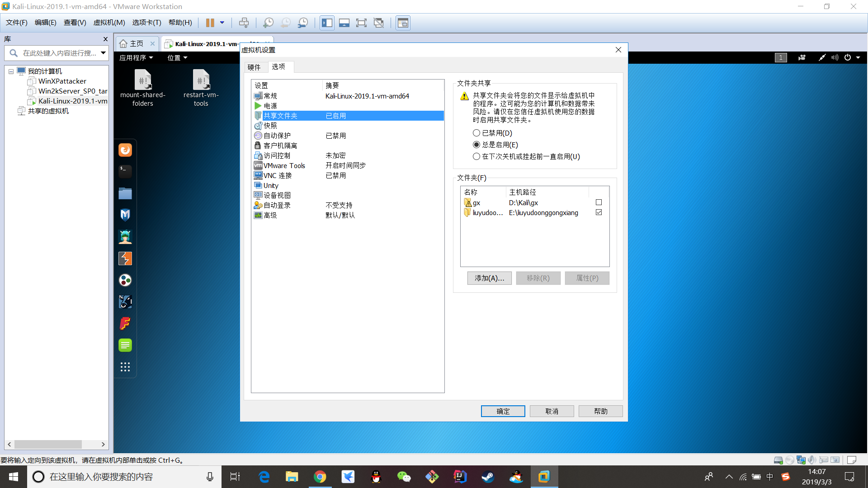Open dropdown arrow next to pause button
This screenshot has height=488, width=868.
click(x=222, y=23)
